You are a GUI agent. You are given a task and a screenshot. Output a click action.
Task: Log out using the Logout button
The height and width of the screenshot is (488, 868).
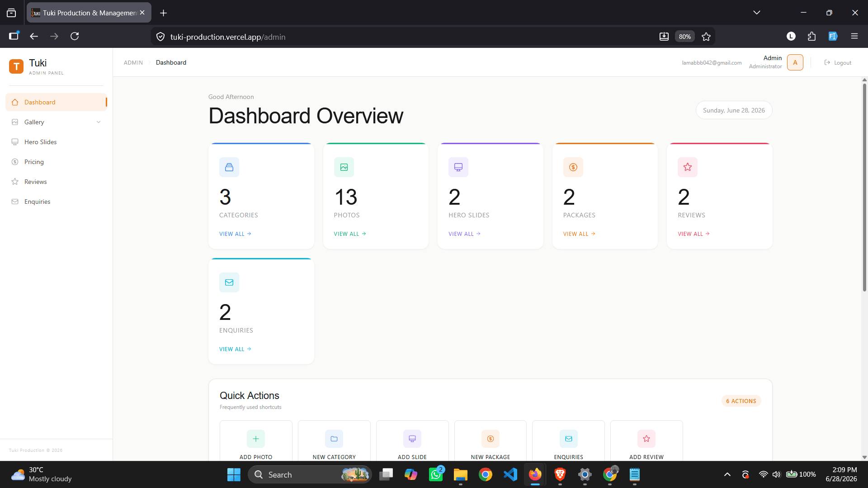(838, 62)
